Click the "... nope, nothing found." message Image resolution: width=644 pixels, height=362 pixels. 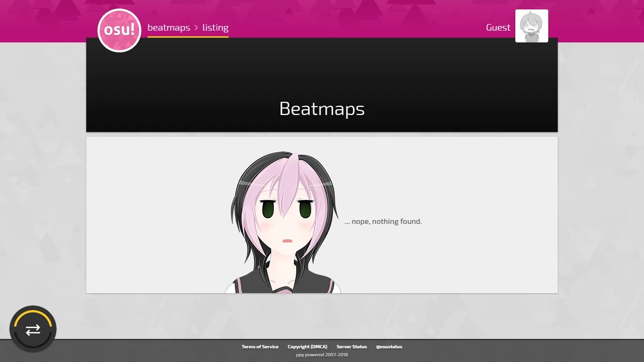pyautogui.click(x=383, y=221)
